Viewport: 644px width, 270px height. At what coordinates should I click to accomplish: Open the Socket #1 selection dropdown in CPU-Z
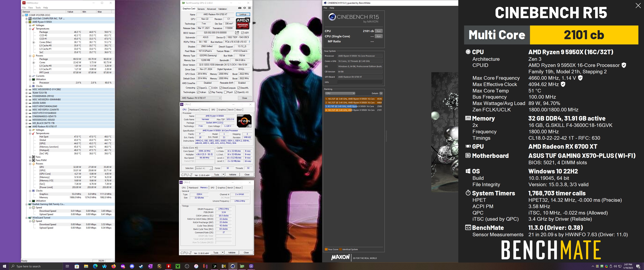tap(204, 168)
